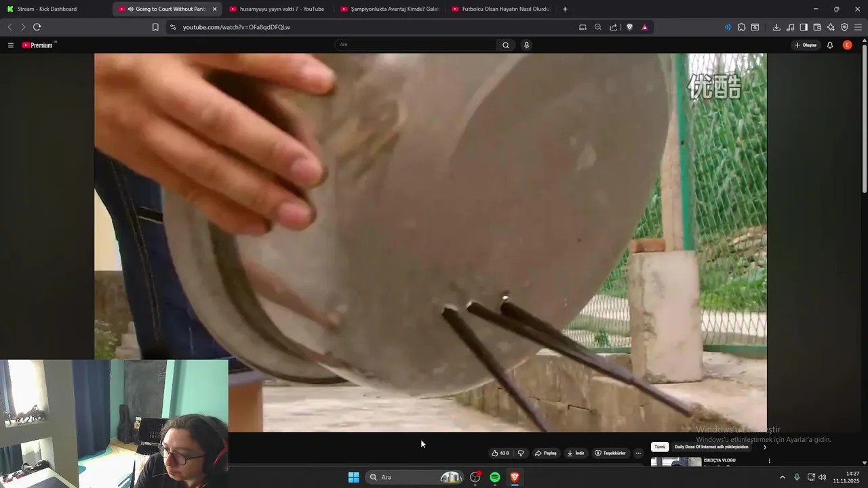
Task: Open Şampiyonlukta Avantaj Kimde tab
Action: [x=391, y=9]
